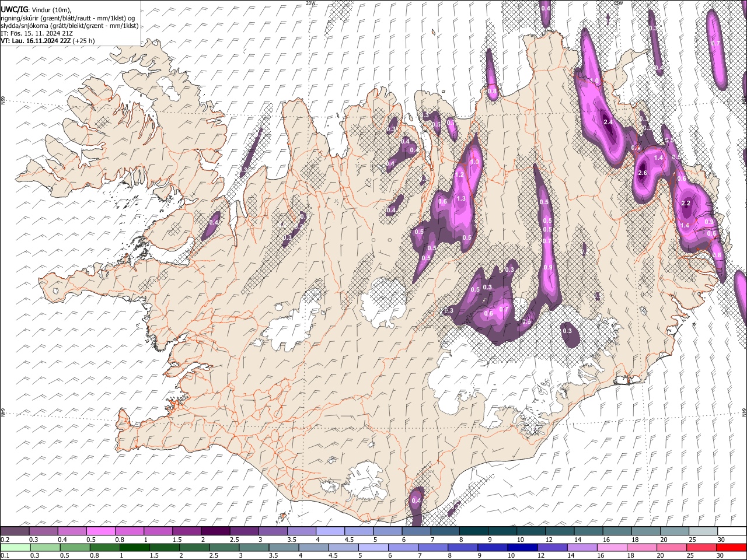Click the '64N' latitude label on right edge
The height and width of the screenshot is (560, 747).
(744, 412)
